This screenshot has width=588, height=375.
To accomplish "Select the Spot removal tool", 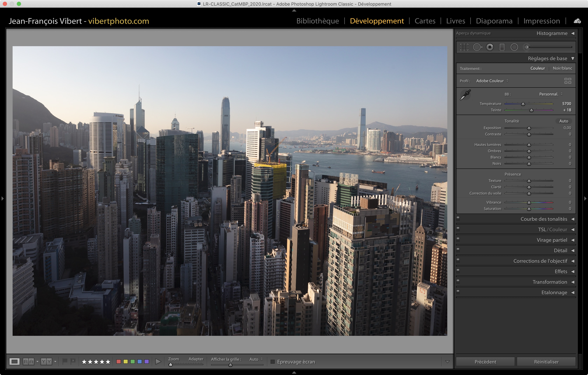I will coord(477,47).
